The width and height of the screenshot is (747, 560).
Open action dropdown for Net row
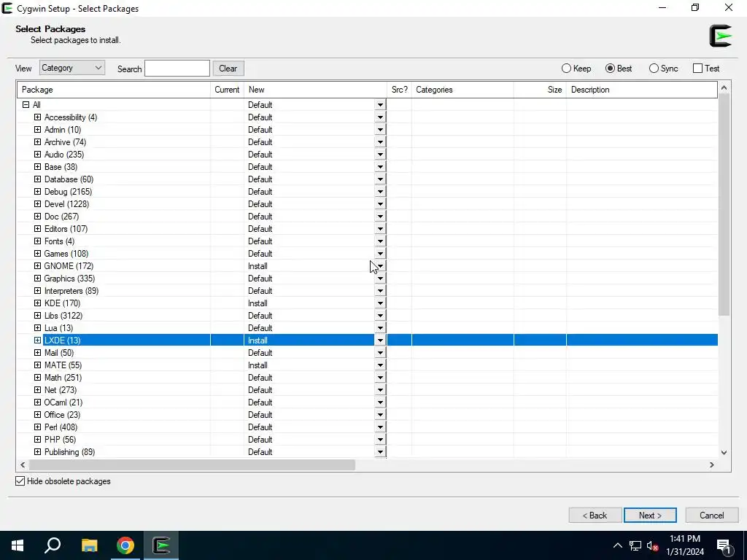tap(380, 389)
